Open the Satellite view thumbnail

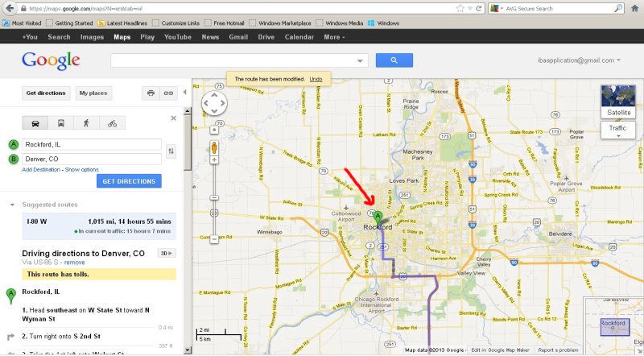617,101
